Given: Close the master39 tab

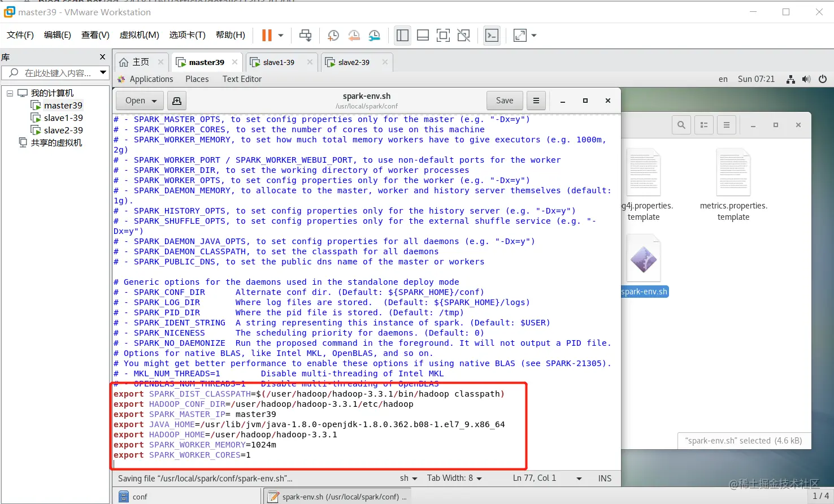Looking at the screenshot, I should 234,62.
